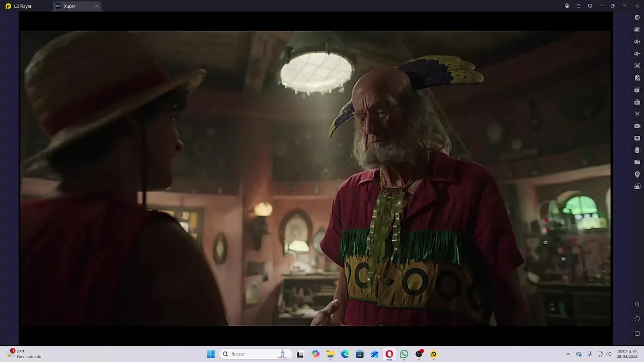Decrease emulator volume in sidebar
The width and height of the screenshot is (644, 362).
637,54
